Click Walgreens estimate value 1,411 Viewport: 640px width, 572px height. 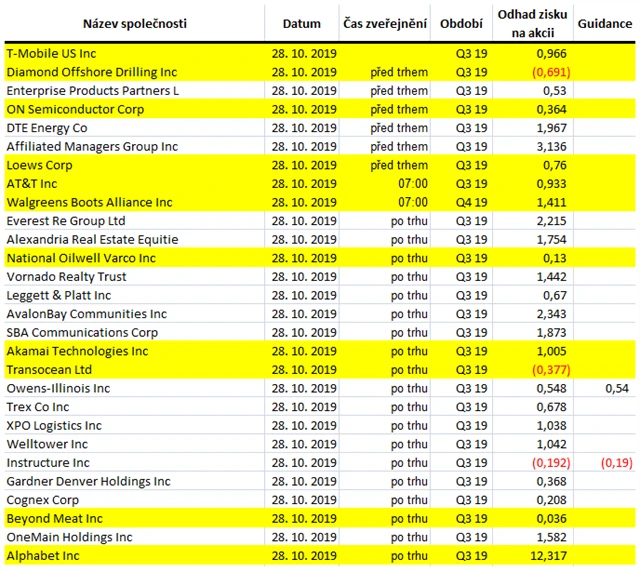coord(551,203)
